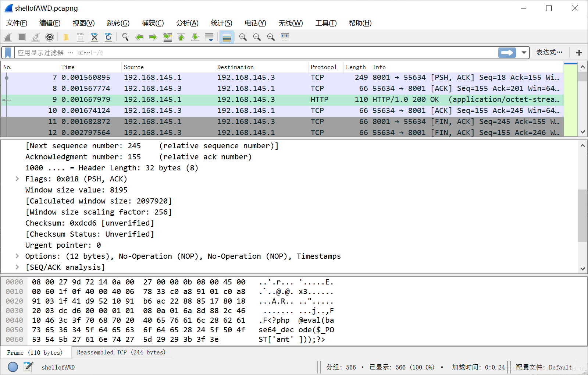The height and width of the screenshot is (375, 588).
Task: Start capturing packets with the shark fin icon
Action: [x=8, y=37]
